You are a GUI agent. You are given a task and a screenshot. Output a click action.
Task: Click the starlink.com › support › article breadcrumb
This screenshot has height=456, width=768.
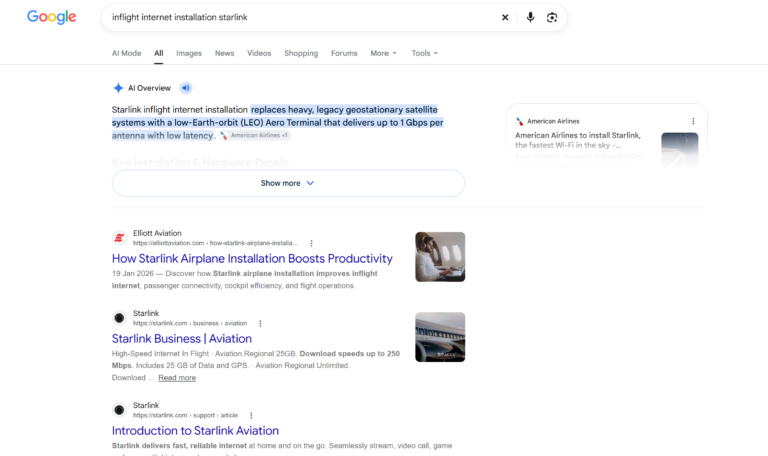coord(186,415)
